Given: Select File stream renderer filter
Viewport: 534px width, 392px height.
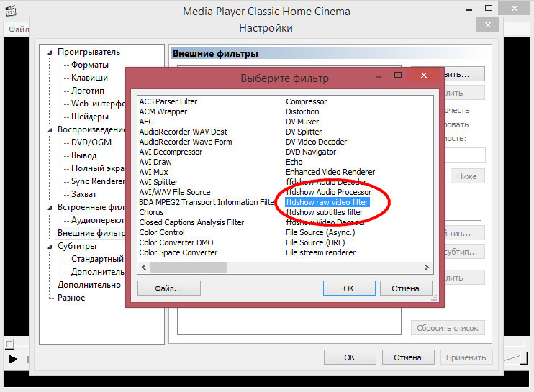Looking at the screenshot, I should point(321,252).
